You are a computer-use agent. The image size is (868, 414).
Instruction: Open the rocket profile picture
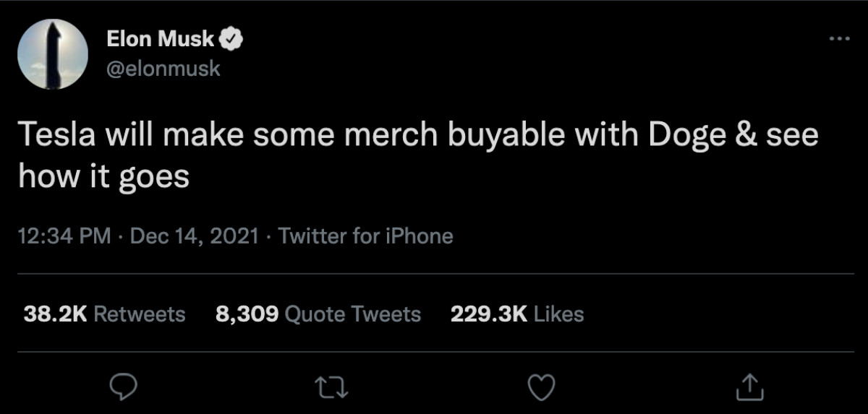53,55
